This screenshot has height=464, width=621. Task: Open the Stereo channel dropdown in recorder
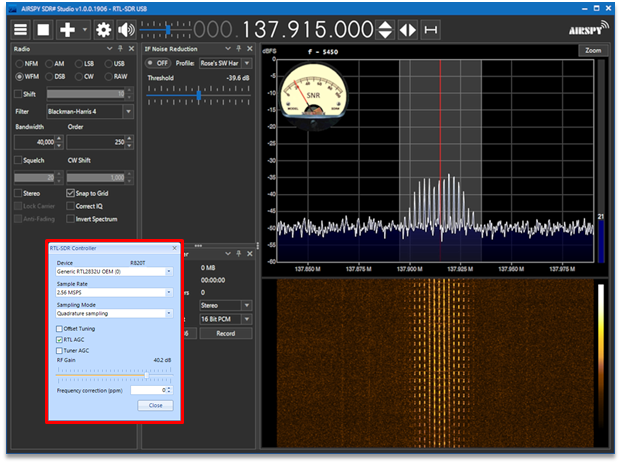point(225,306)
